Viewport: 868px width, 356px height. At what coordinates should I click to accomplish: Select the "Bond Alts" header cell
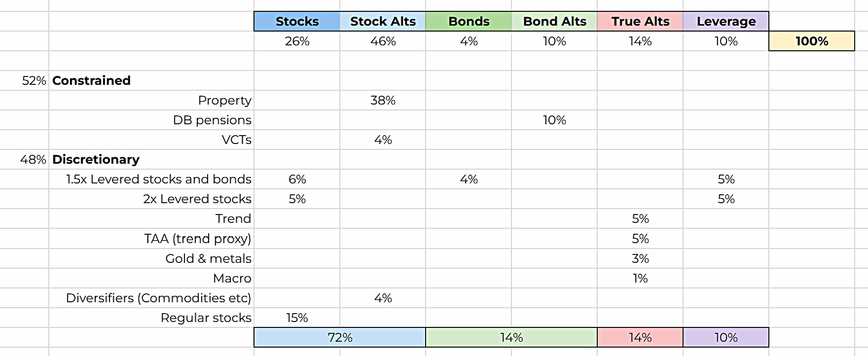coord(554,21)
